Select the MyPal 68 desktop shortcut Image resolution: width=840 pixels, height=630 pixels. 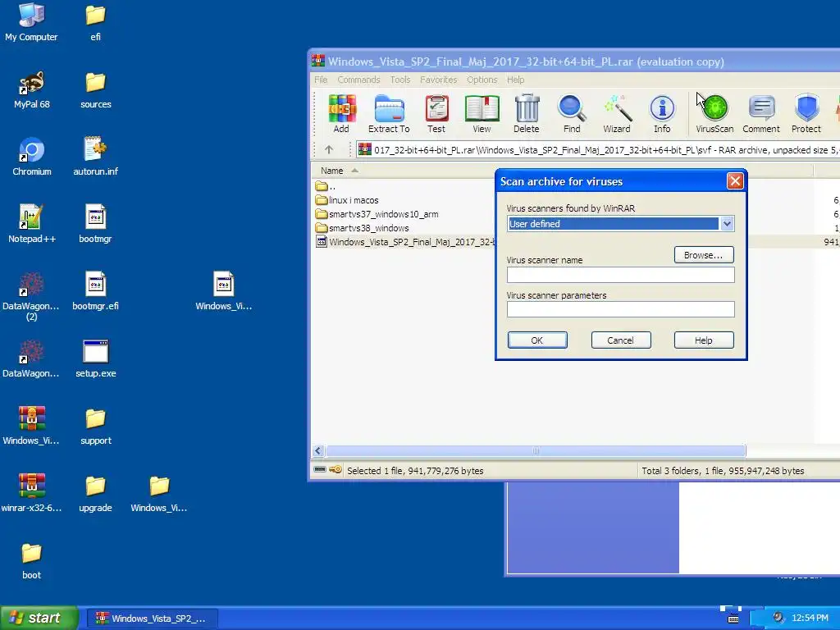pyautogui.click(x=31, y=90)
